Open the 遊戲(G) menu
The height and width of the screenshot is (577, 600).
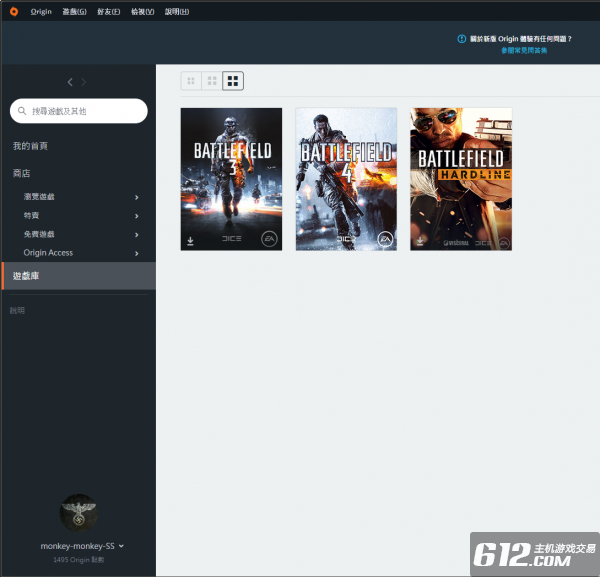tap(74, 11)
